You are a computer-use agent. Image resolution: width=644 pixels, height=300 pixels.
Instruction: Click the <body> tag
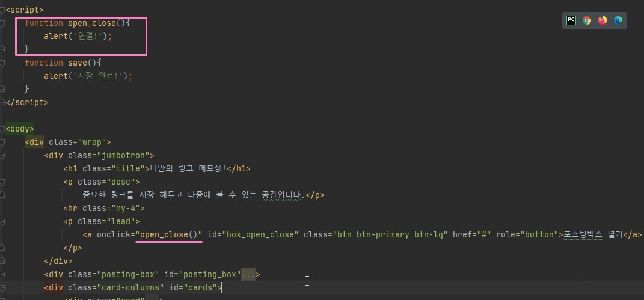point(20,129)
